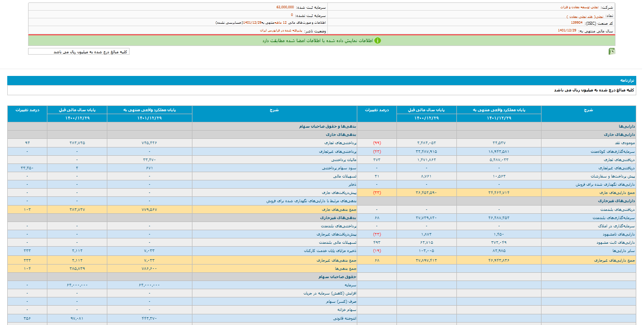Click the stock symbol link next to نماد
Image resolution: width=644 pixels, height=325 pixels.
pos(580,16)
